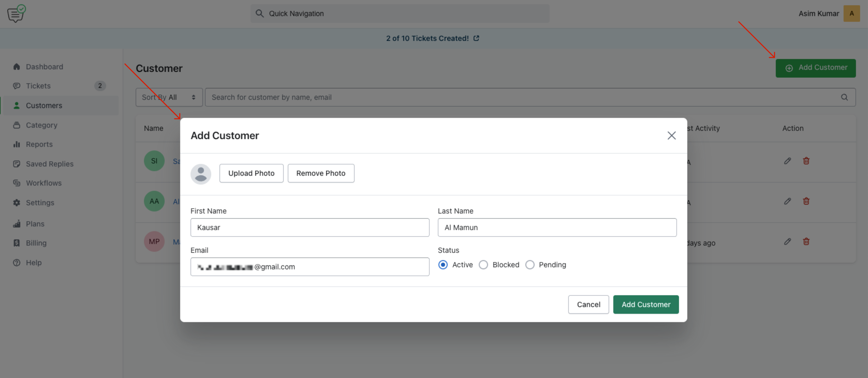Click the First Name input field
Viewport: 868px width, 378px height.
tap(310, 228)
